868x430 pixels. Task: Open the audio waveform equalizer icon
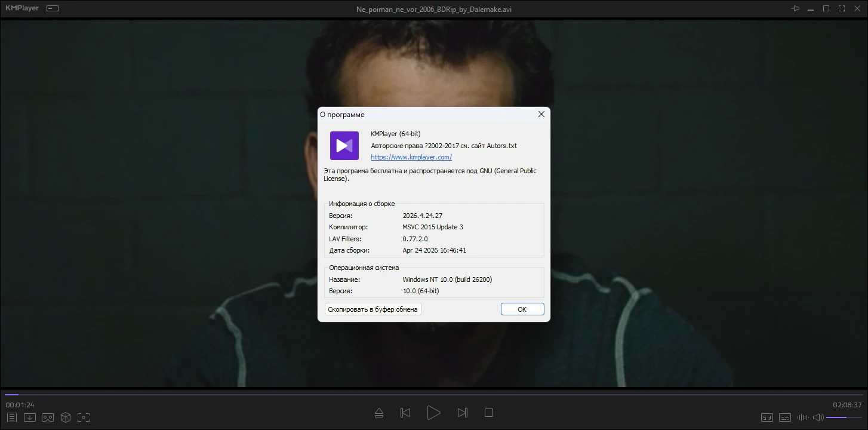click(802, 417)
